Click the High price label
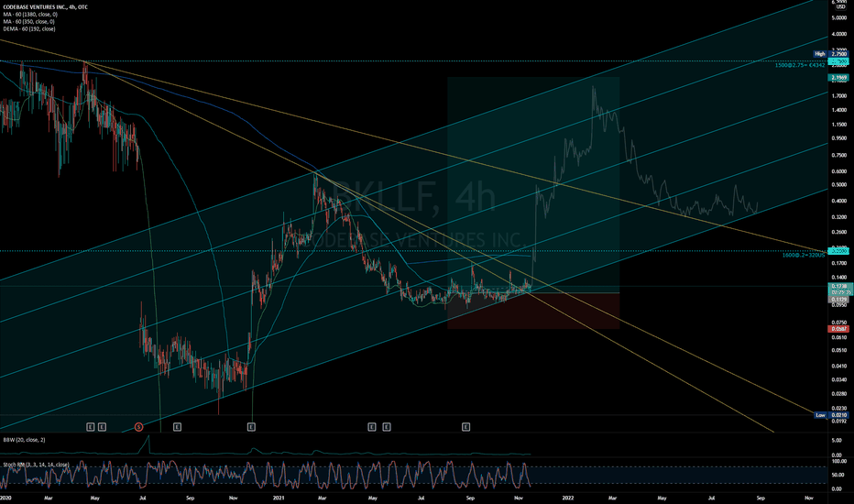854x504 pixels. (x=820, y=54)
